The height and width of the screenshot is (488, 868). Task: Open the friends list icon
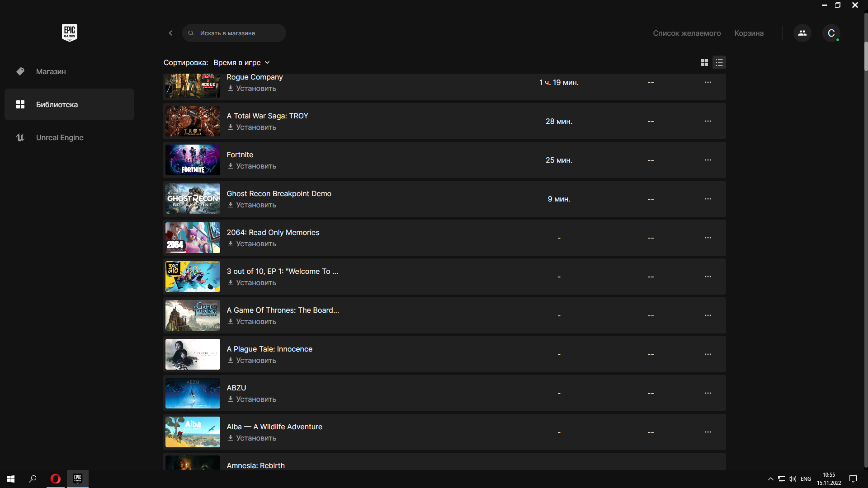(x=802, y=33)
